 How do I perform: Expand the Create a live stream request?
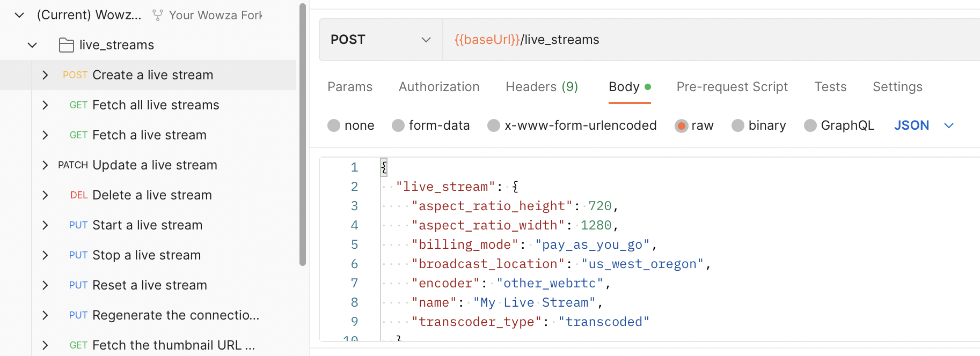(45, 75)
